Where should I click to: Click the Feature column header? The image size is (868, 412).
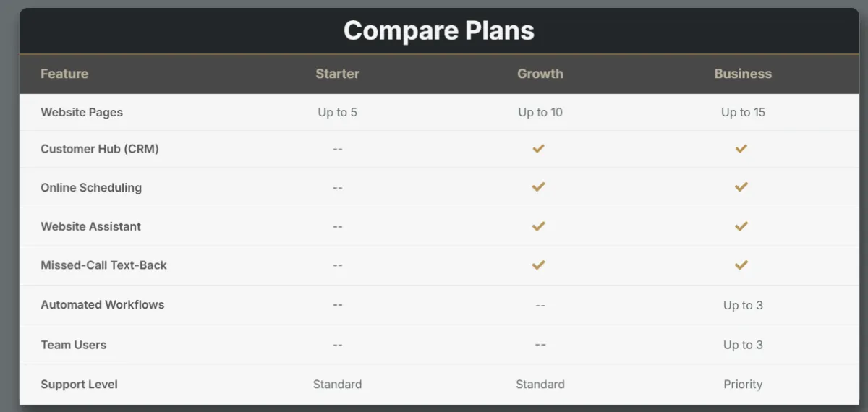(64, 74)
